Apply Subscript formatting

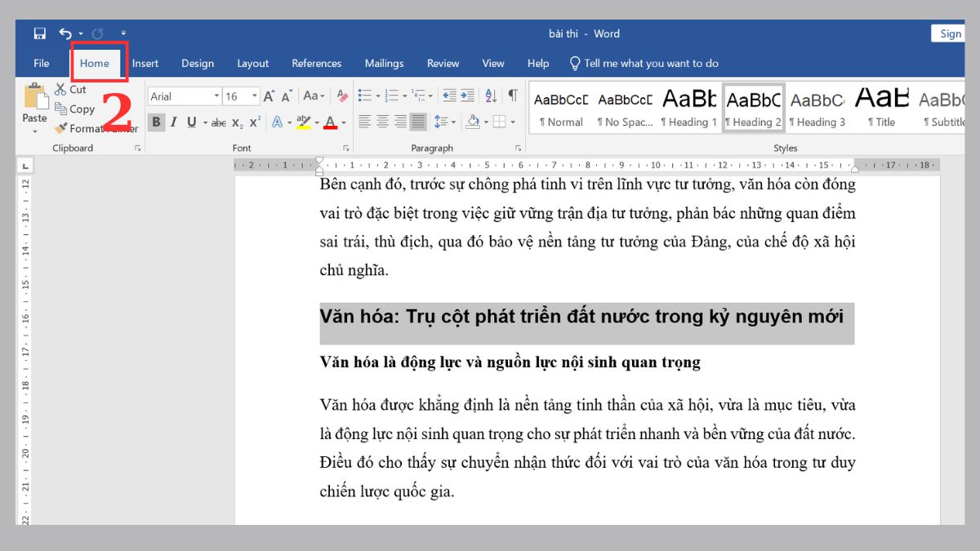tap(237, 122)
